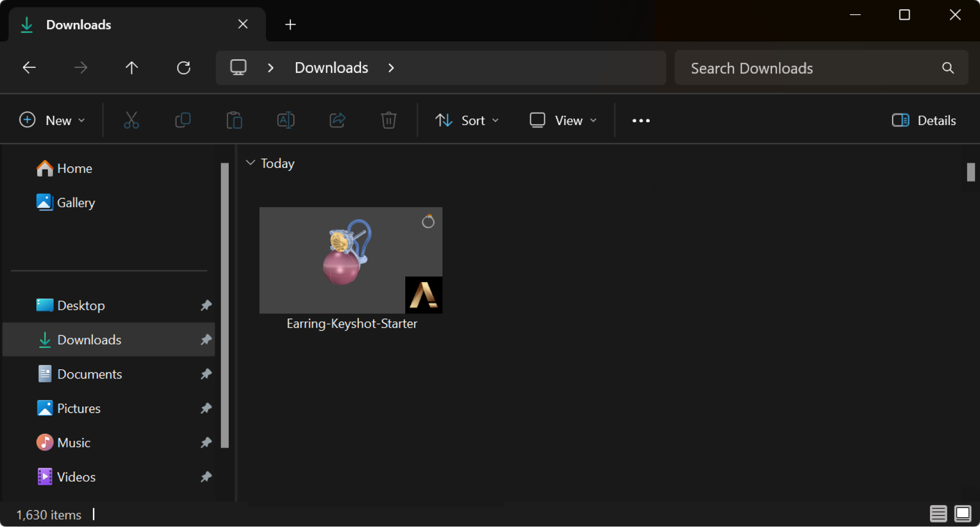Open the View layout dropdown
Viewport: 980px width, 527px height.
[563, 120]
